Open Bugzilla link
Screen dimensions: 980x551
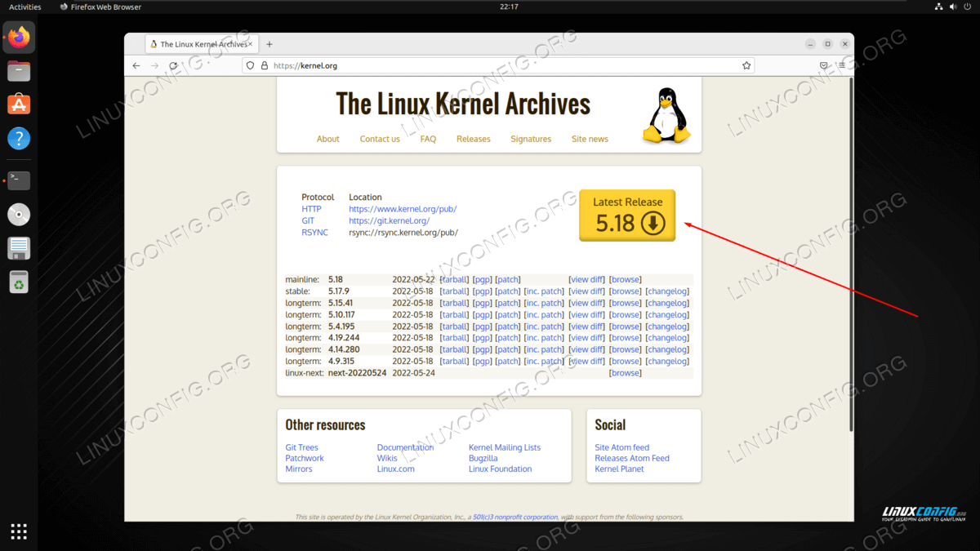(x=483, y=458)
